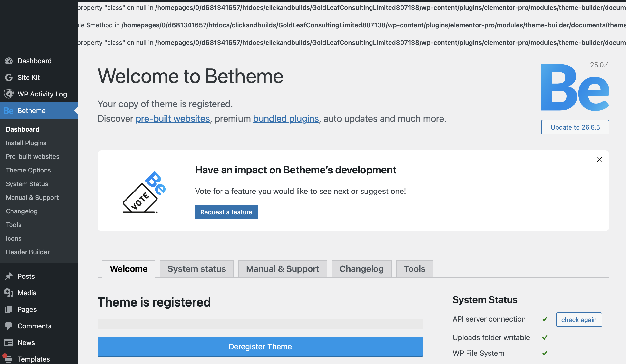This screenshot has height=364, width=626.
Task: Click the API server connection checkmark
Action: click(545, 319)
